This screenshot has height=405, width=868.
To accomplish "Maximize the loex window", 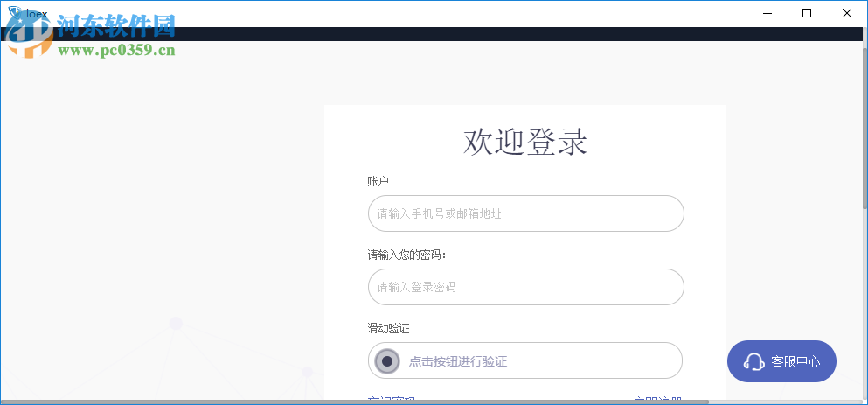I will click(807, 13).
